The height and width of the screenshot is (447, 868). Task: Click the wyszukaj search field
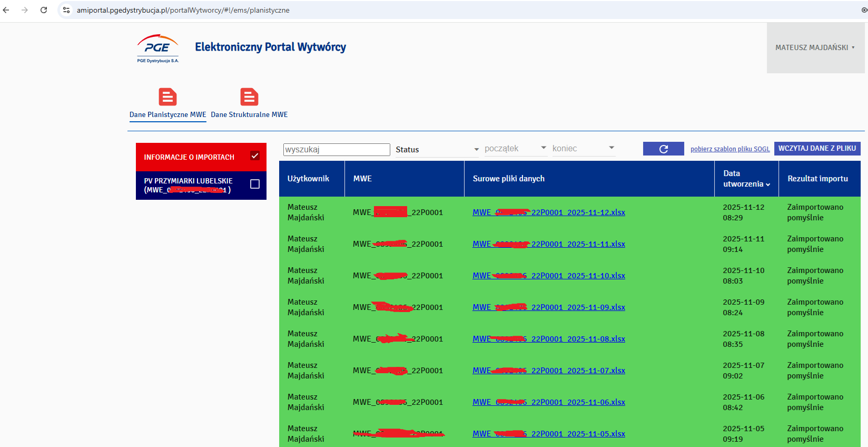point(337,150)
